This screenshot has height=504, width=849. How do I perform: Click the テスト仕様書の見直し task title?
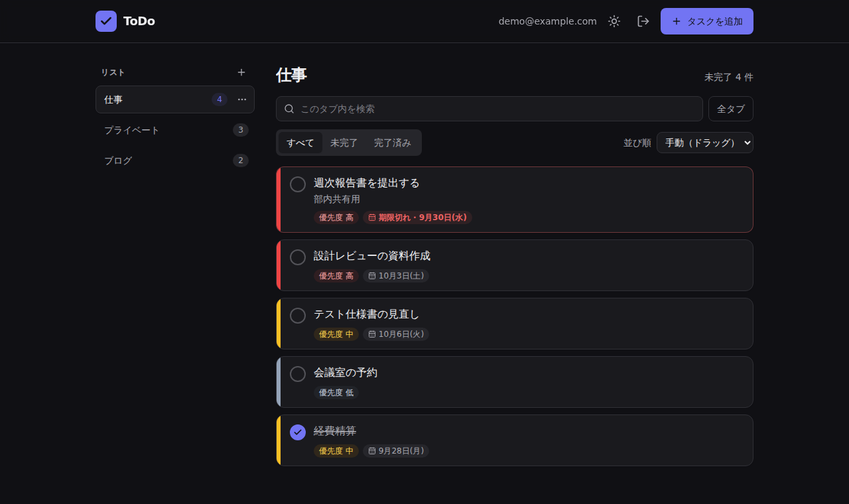pyautogui.click(x=367, y=314)
